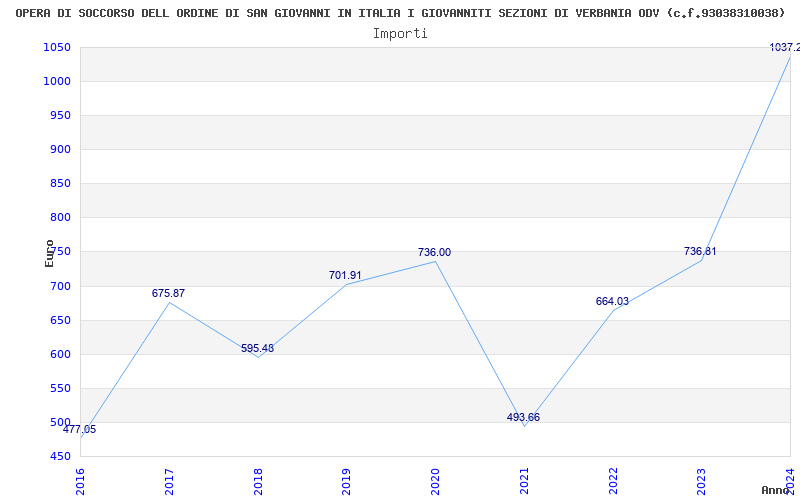800x500 pixels.
Task: Click y-axis tick 450
Action: click(61, 457)
